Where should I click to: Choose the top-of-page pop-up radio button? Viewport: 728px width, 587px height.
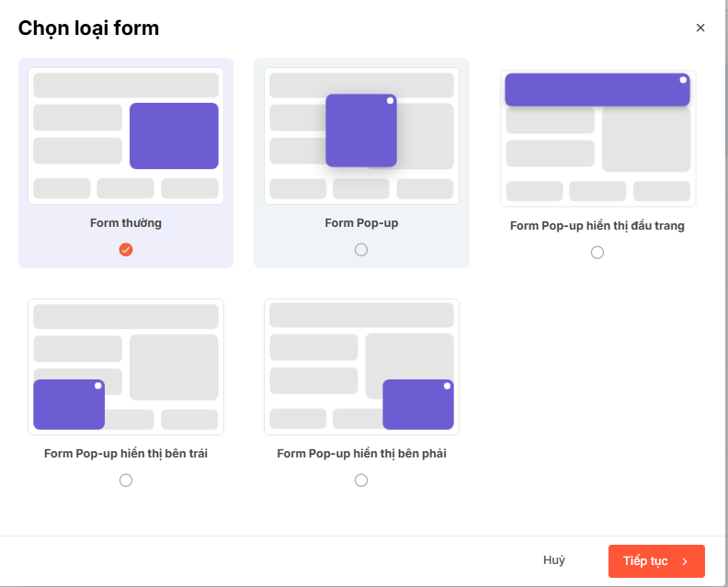[x=597, y=253]
